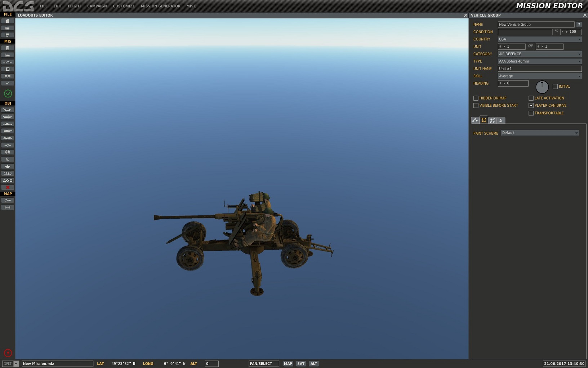The height and width of the screenshot is (368, 588).
Task: Click the save mission disk icon
Action: [x=8, y=35]
